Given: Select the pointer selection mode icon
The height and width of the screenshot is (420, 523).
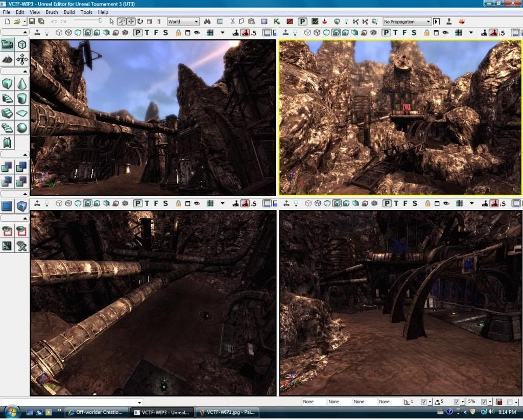Looking at the screenshot, I should [112, 21].
